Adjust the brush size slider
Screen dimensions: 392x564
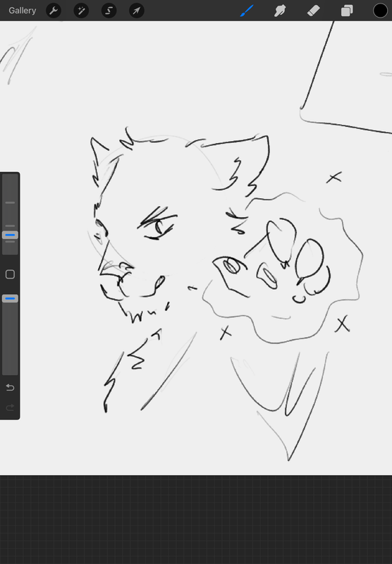tap(10, 235)
